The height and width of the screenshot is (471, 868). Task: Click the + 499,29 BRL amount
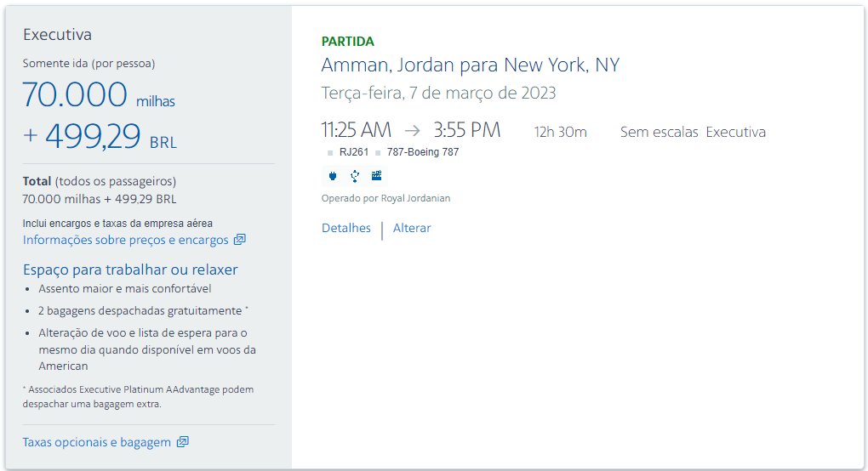point(100,136)
